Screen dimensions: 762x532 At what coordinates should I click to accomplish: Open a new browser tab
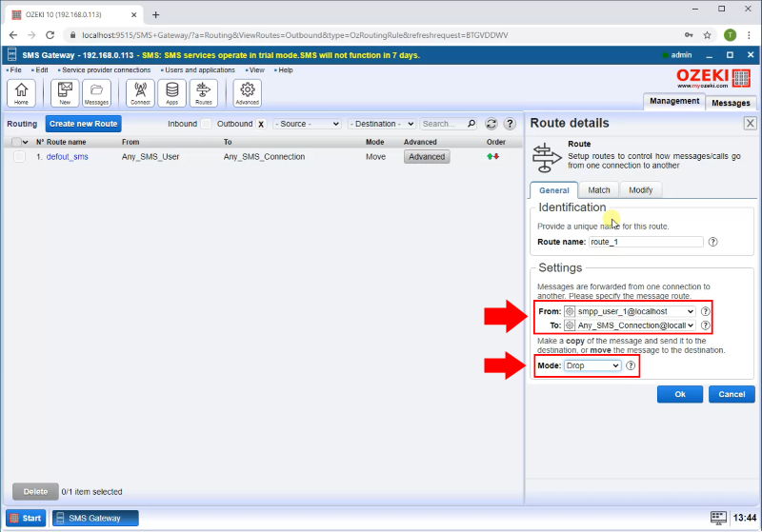coord(155,14)
